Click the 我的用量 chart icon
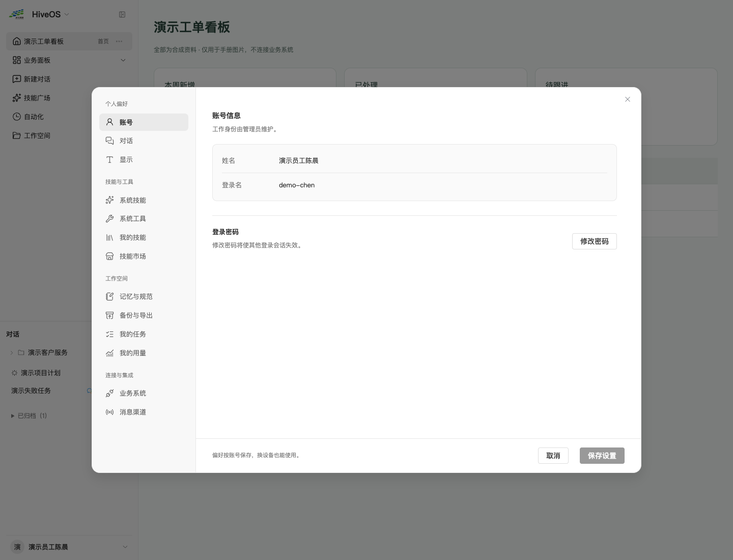This screenshot has width=733, height=560. pos(109,353)
